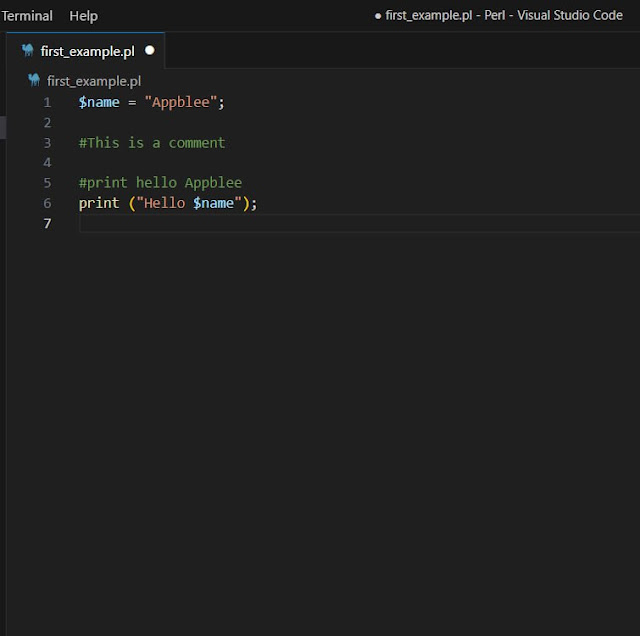Click line number 5 in the gutter
Image resolution: width=640 pixels, height=636 pixels.
[x=47, y=183]
